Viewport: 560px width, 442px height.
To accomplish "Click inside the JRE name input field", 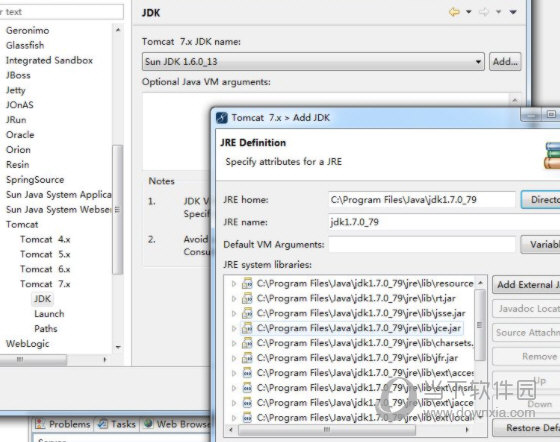I will 444,222.
